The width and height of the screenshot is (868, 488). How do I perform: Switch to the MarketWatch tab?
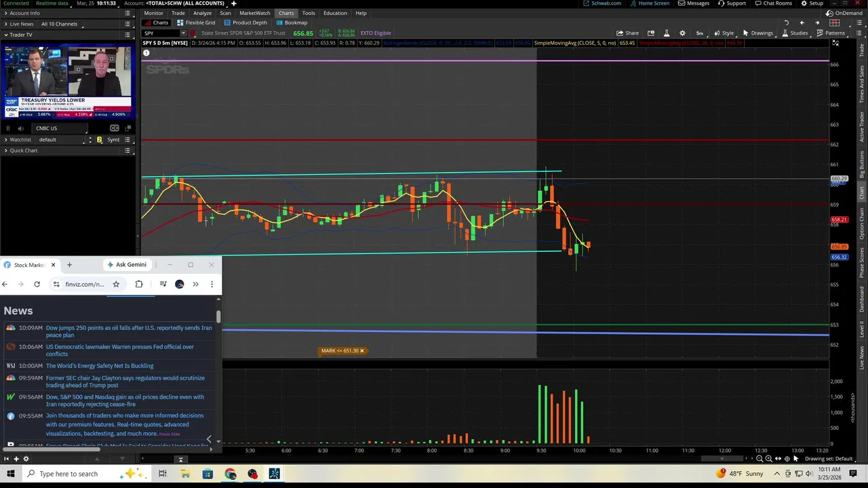tap(254, 13)
